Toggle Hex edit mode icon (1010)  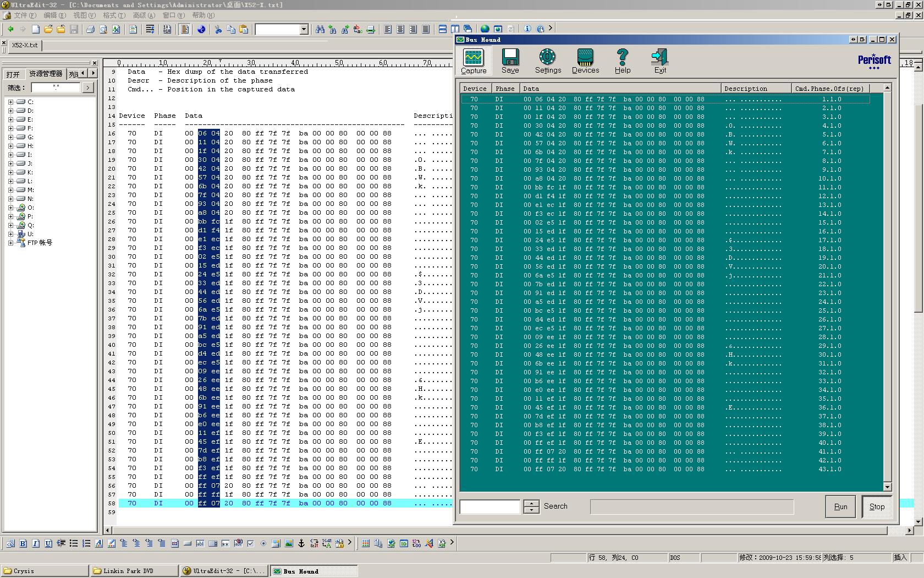click(x=167, y=29)
